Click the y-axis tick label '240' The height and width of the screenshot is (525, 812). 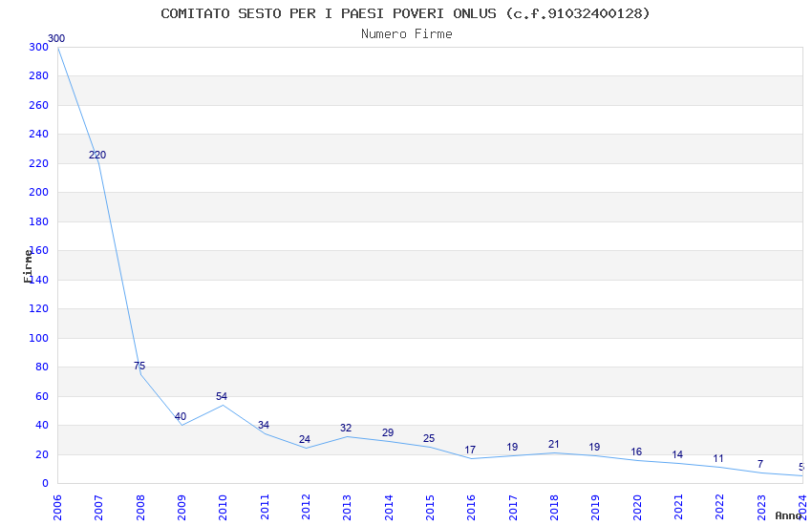(39, 134)
